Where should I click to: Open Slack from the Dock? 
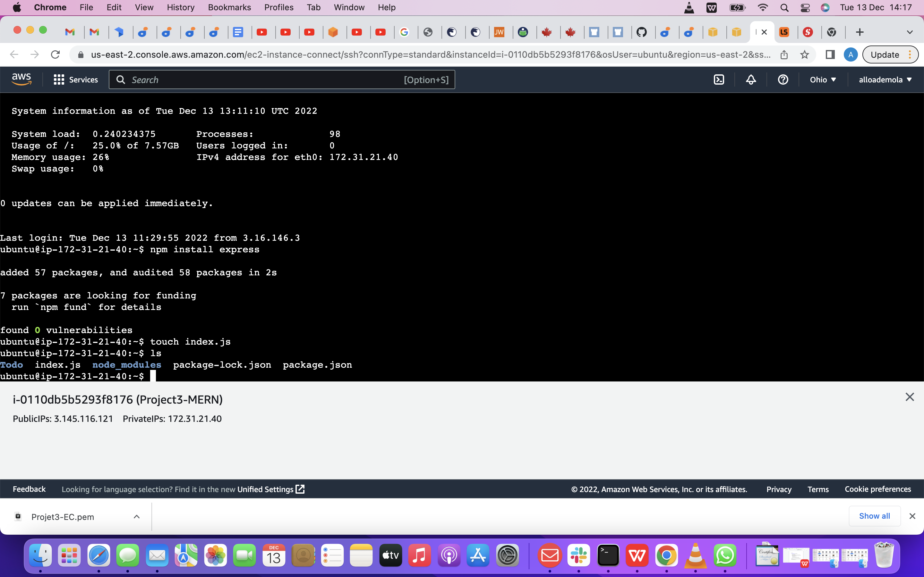pos(579,555)
